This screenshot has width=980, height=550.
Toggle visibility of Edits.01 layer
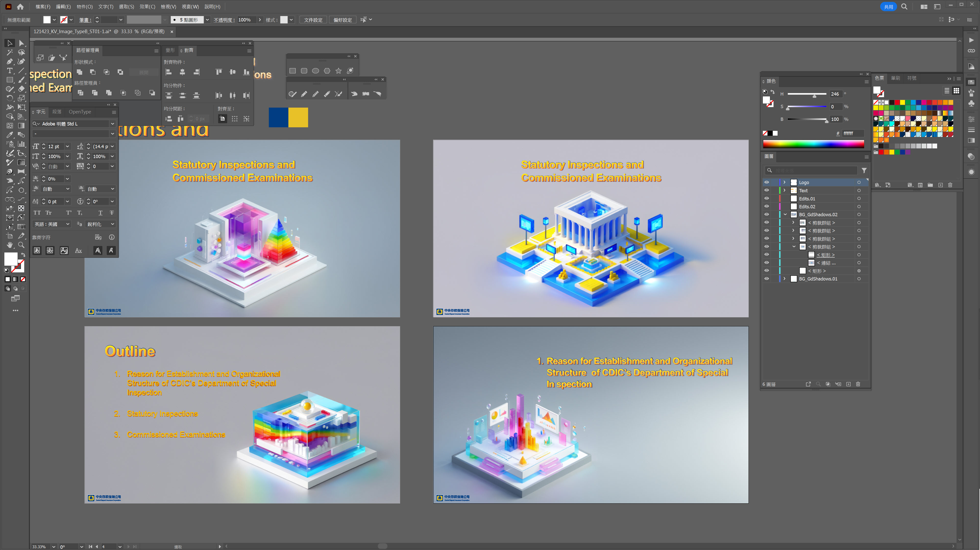click(x=767, y=198)
